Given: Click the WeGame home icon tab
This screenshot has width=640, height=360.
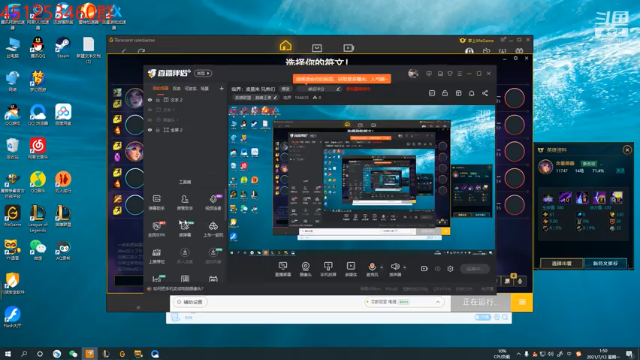Looking at the screenshot, I should pos(285,45).
